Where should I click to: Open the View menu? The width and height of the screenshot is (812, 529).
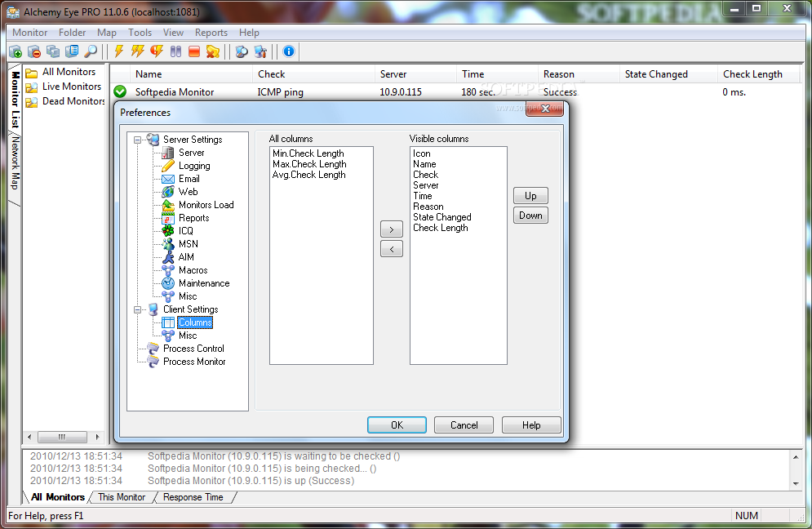coord(173,32)
